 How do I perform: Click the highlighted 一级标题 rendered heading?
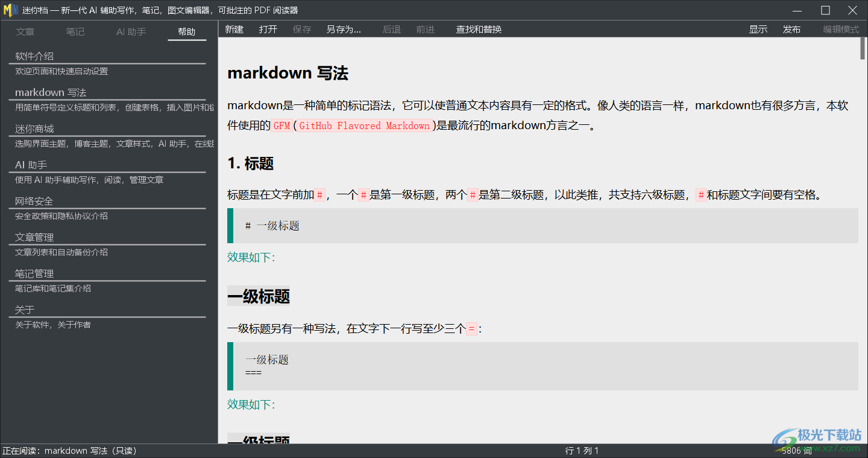pyautogui.click(x=258, y=296)
